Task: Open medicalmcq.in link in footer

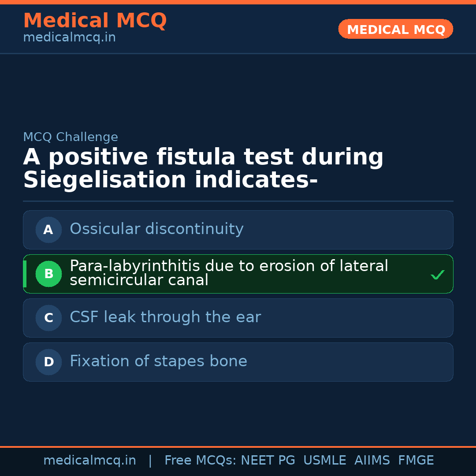Action: click(x=89, y=461)
